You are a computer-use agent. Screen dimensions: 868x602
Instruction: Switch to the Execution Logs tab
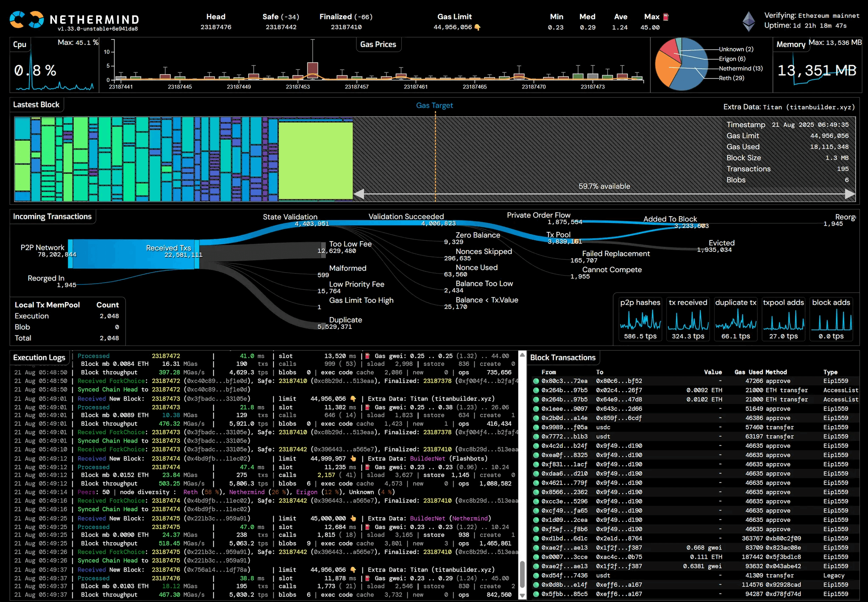[39, 357]
